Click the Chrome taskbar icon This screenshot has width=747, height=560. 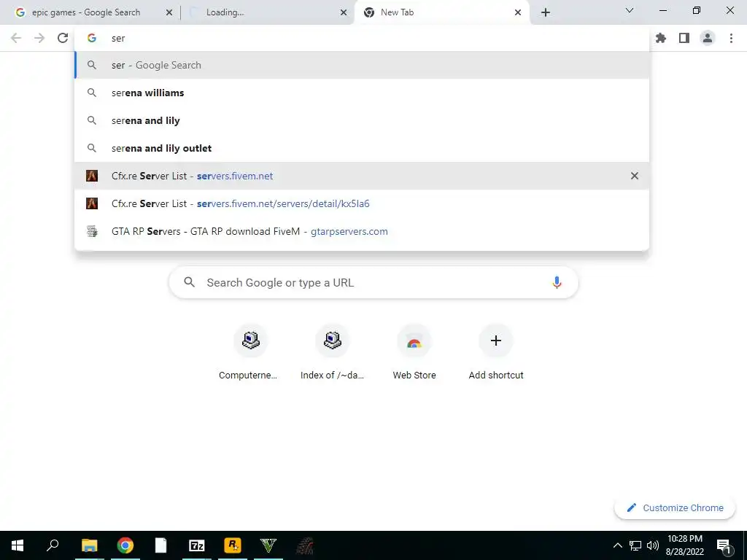click(x=125, y=545)
